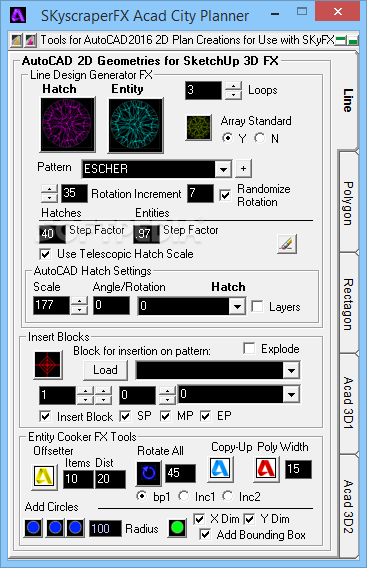Toggle Add Bounding Box checkbox

205,534
